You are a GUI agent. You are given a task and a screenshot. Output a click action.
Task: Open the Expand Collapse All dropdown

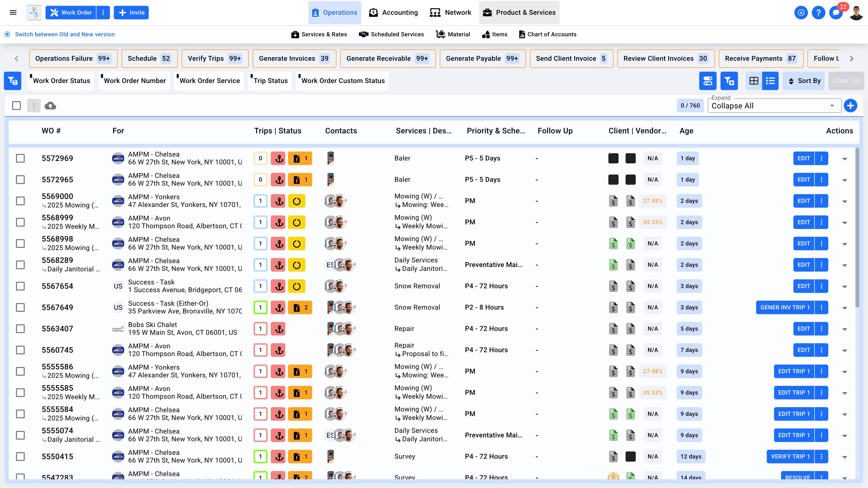774,106
